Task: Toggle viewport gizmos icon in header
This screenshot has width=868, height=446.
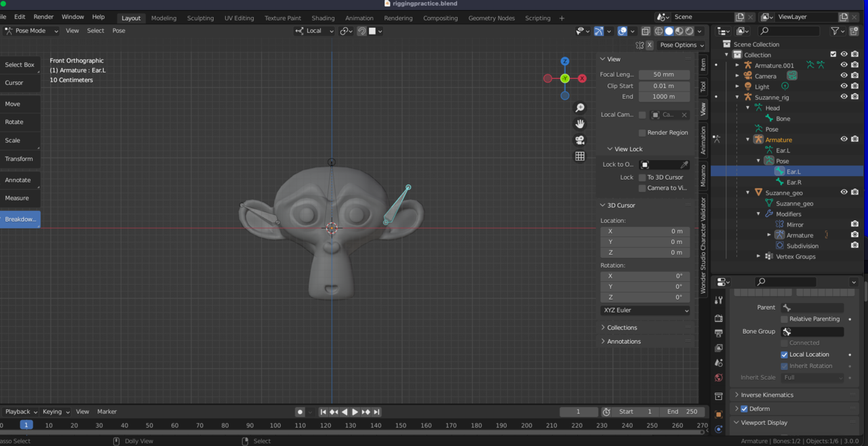Action: click(599, 31)
